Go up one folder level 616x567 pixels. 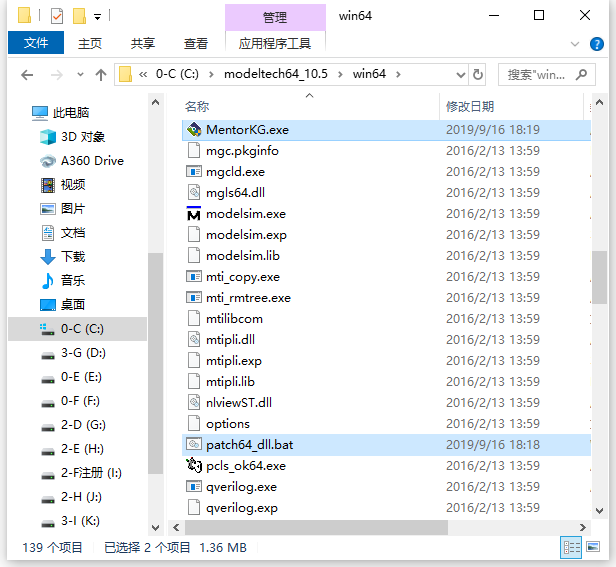coord(101,75)
